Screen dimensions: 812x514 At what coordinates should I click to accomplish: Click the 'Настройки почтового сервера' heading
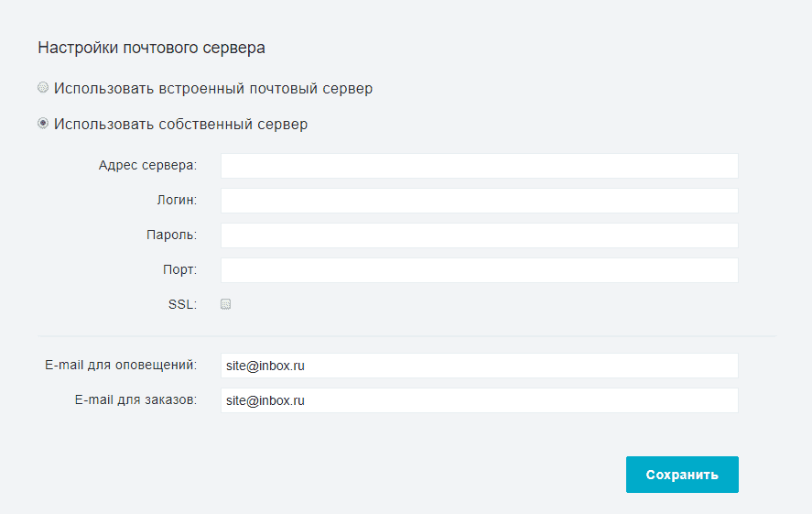152,48
